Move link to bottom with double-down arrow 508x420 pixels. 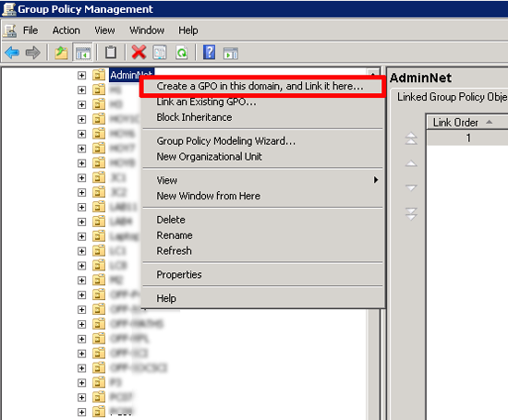click(x=411, y=214)
